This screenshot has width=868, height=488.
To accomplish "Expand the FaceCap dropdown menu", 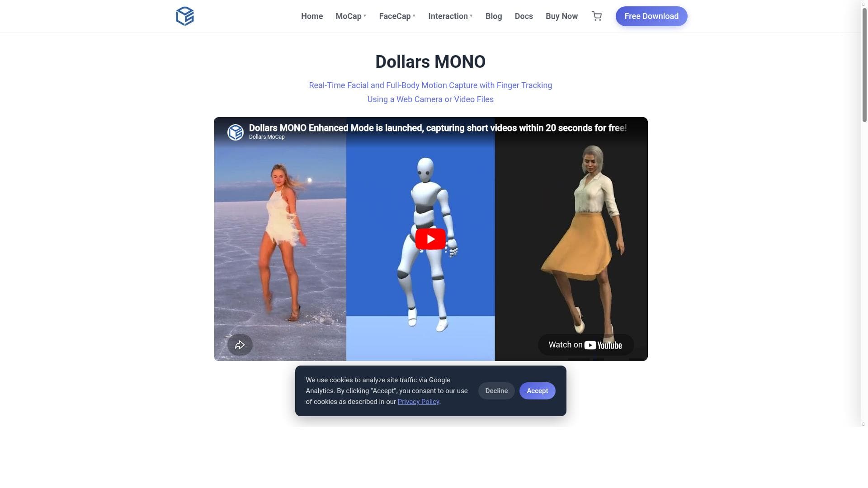I will (x=397, y=16).
